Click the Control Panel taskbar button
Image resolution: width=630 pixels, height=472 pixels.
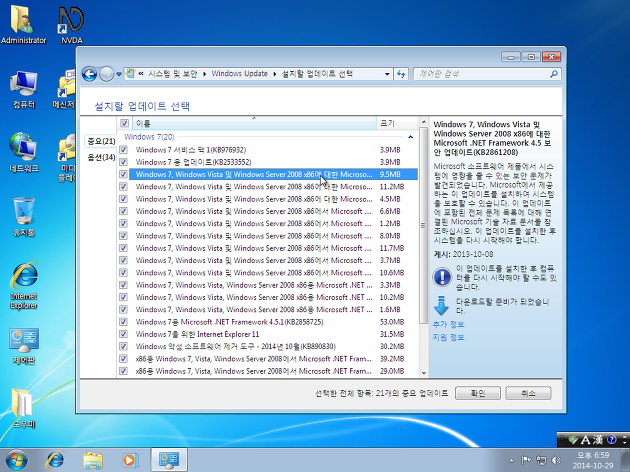tap(169, 460)
